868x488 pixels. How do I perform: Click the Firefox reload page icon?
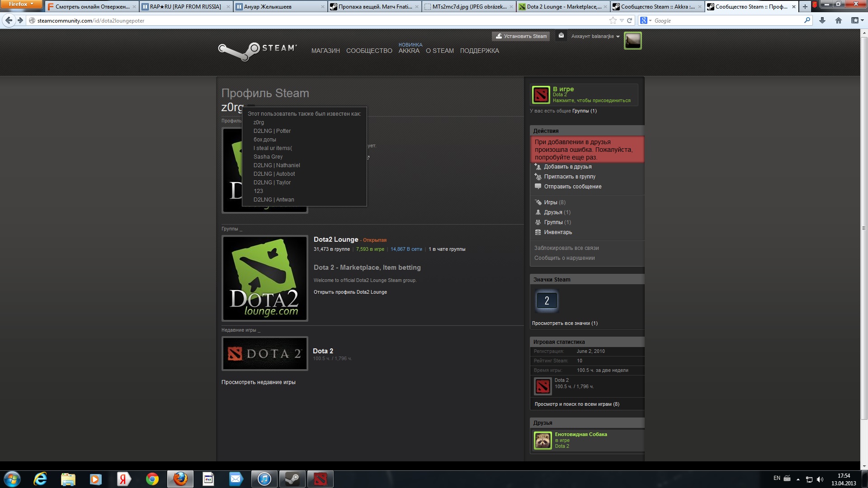(629, 20)
